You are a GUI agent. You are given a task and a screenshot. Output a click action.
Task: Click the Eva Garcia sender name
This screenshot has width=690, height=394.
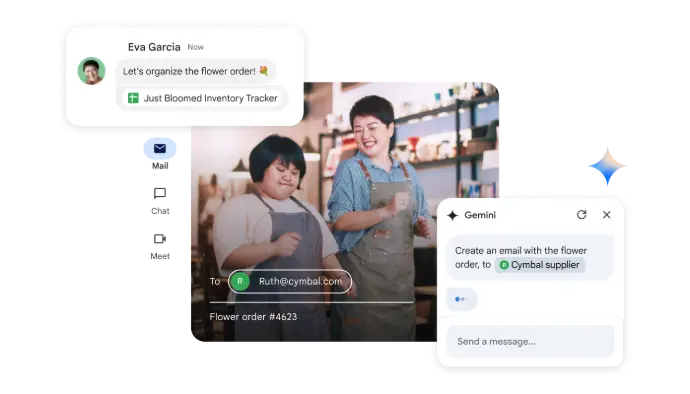[154, 47]
